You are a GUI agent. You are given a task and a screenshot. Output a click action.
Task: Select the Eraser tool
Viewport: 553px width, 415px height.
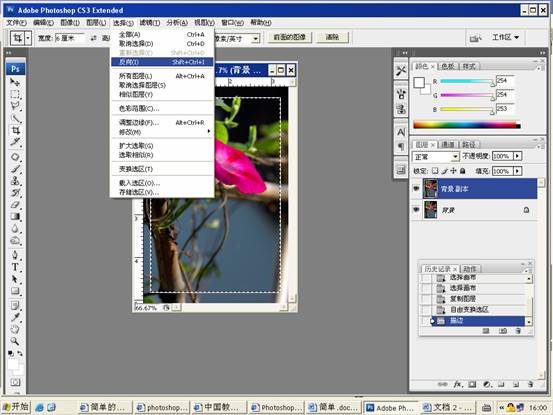point(15,205)
